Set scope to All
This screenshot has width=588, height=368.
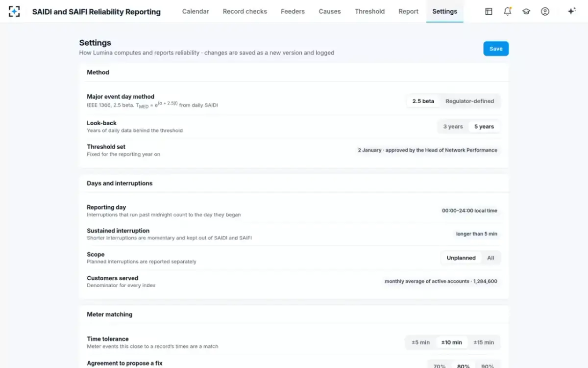[x=490, y=258]
